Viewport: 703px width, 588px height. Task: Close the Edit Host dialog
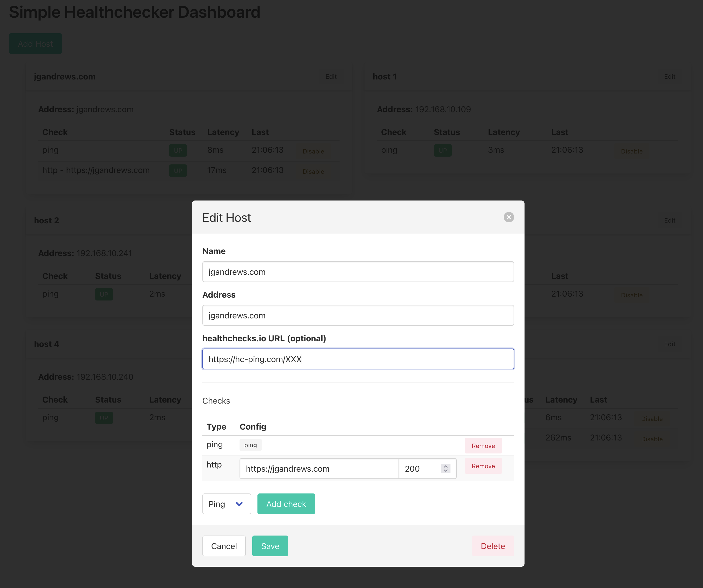click(509, 217)
